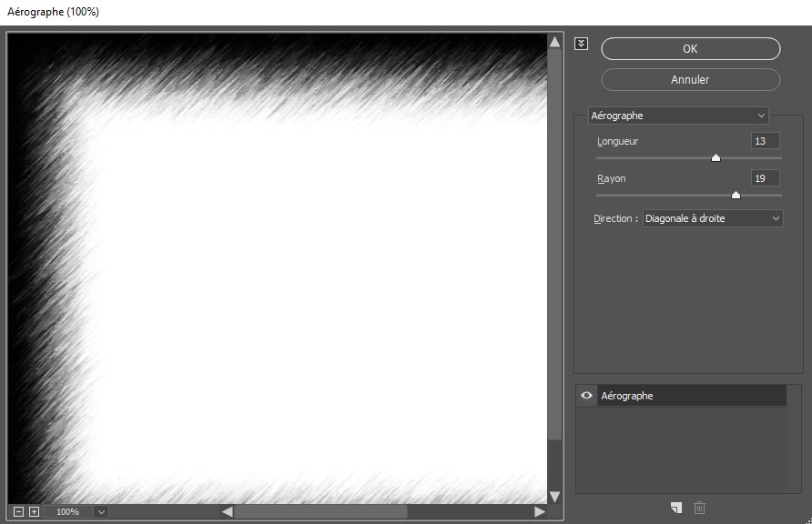Create a new effect layer
The image size is (812, 524).
point(675,508)
